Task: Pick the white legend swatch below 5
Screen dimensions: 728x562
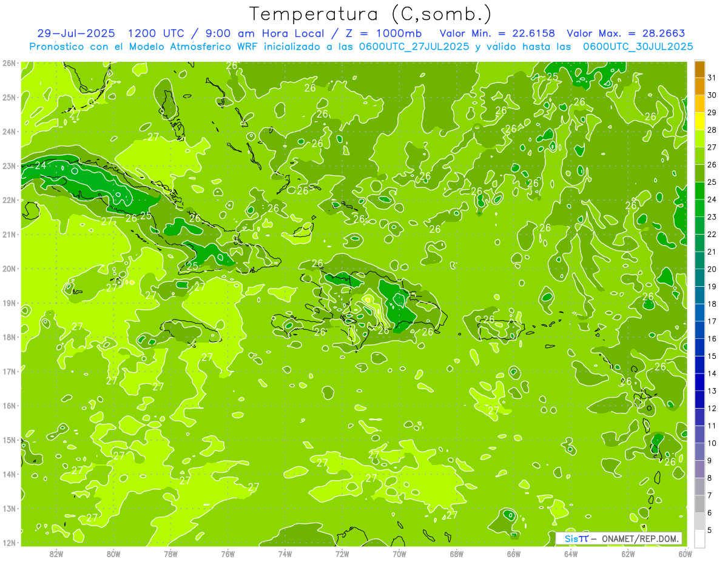Action: (699, 538)
